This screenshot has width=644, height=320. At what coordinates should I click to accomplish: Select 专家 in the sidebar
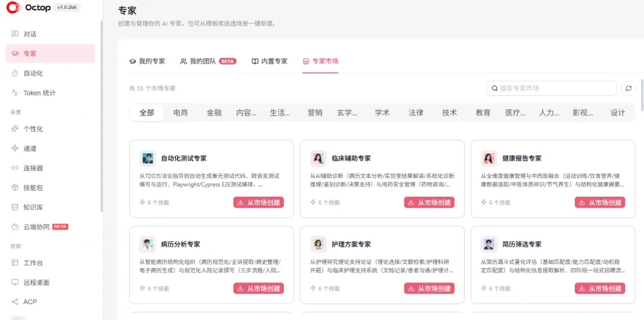pos(50,54)
